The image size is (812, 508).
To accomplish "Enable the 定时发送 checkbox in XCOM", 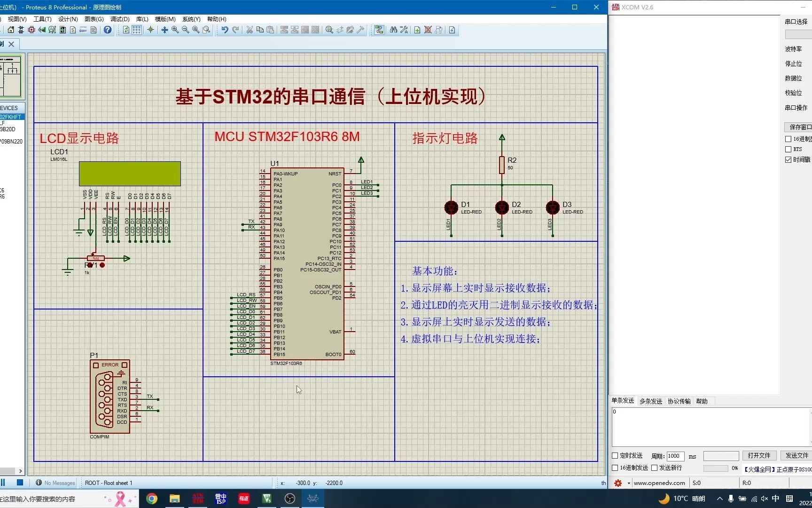I will 615,455.
